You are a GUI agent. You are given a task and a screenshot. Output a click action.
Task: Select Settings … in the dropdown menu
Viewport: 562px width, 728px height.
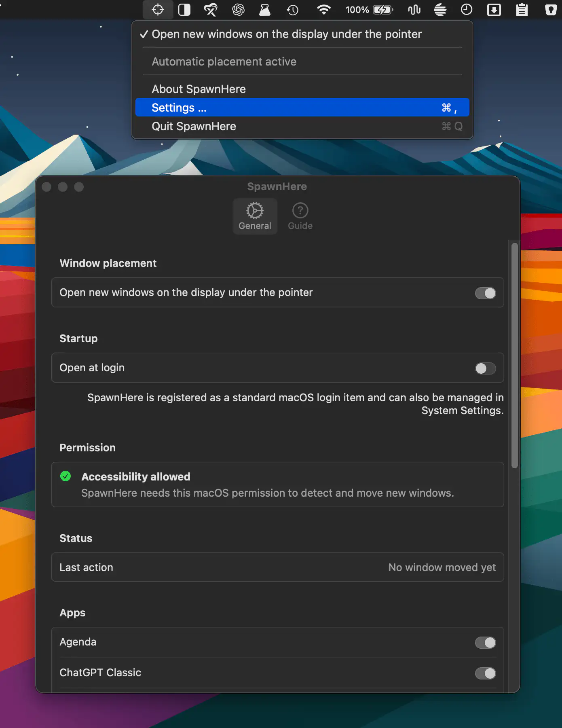pos(302,108)
